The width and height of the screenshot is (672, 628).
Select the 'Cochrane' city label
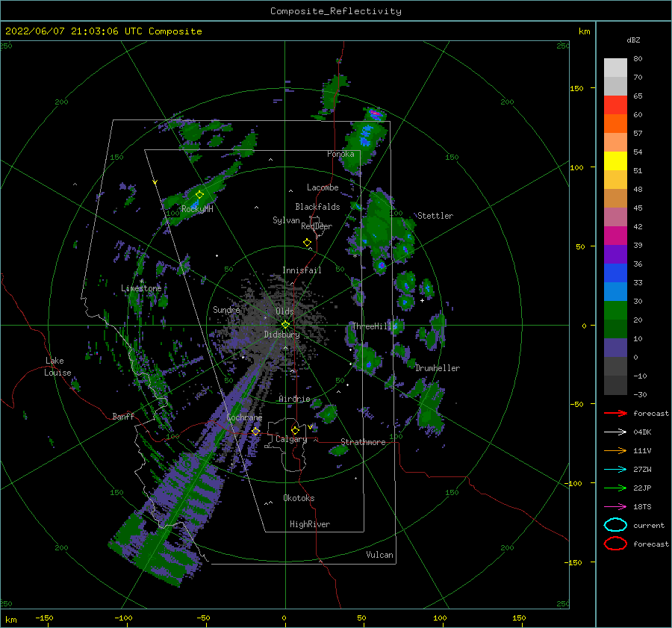[244, 417]
